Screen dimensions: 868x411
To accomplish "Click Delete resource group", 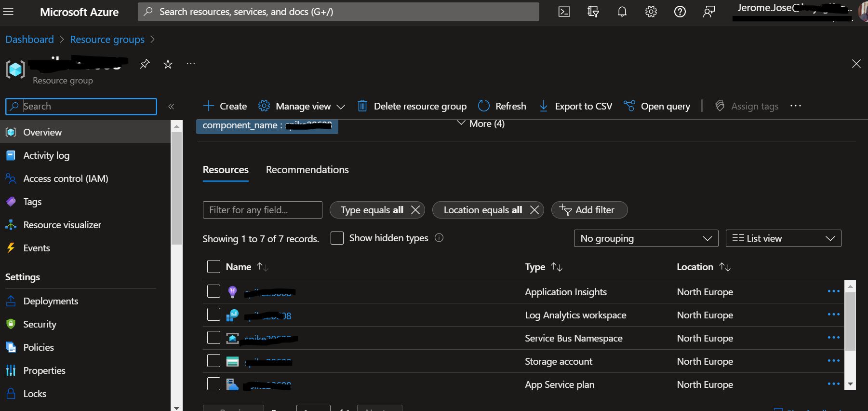I will pos(412,106).
